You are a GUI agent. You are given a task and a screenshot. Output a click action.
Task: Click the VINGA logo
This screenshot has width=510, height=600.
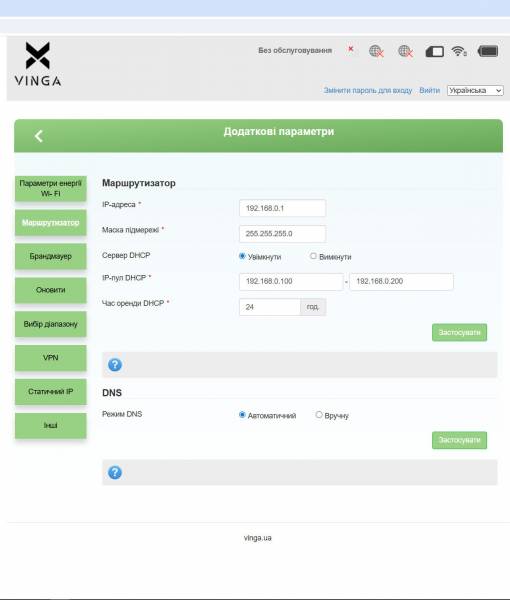tap(37, 64)
